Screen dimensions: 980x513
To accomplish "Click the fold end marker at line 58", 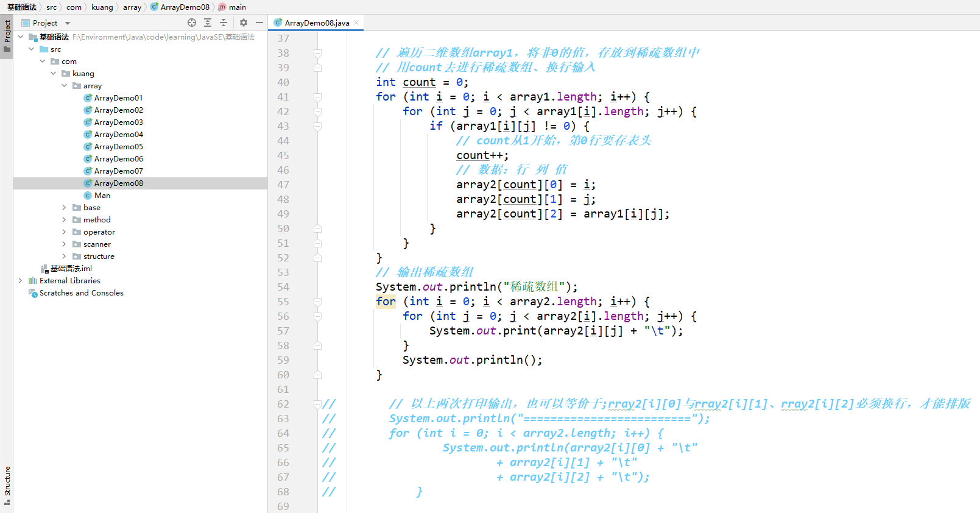I will point(318,346).
